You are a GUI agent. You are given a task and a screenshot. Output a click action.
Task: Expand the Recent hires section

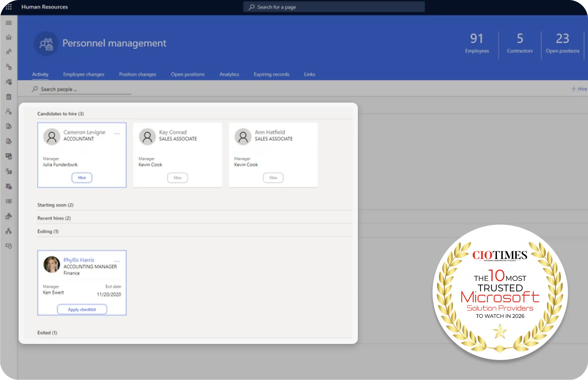pyautogui.click(x=54, y=218)
